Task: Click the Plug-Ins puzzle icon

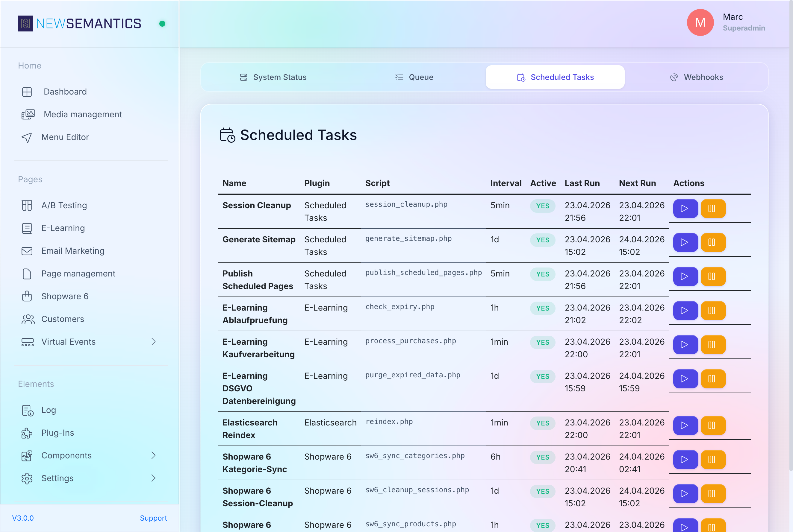Action: [x=27, y=433]
